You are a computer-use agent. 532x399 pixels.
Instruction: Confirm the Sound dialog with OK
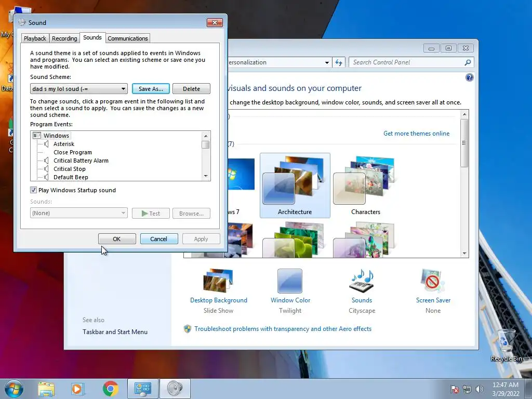pos(117,239)
